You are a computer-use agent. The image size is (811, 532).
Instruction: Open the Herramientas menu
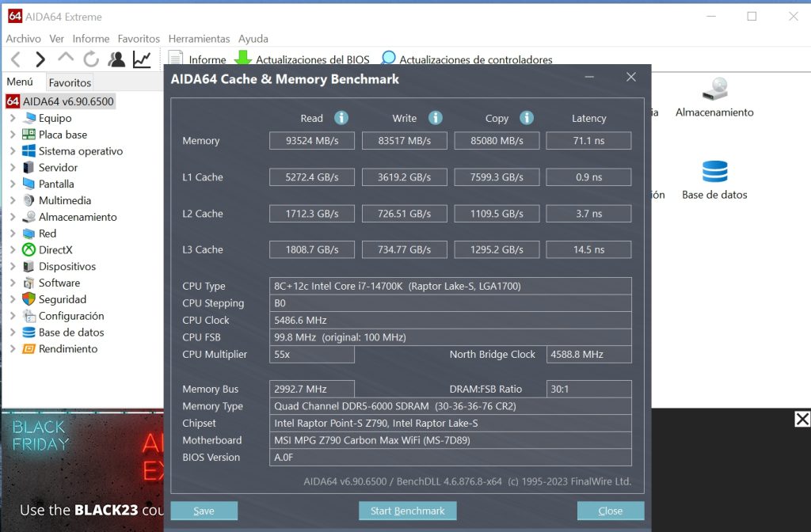pos(199,39)
